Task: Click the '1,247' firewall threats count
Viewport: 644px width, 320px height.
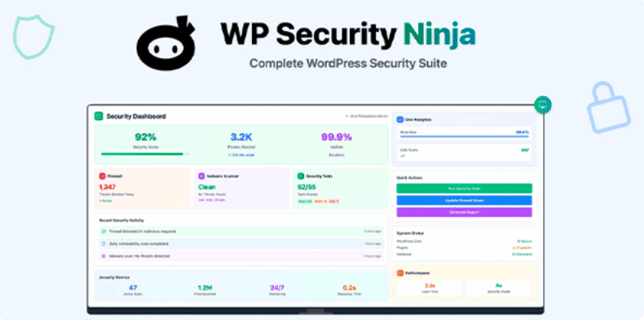Action: [107, 187]
